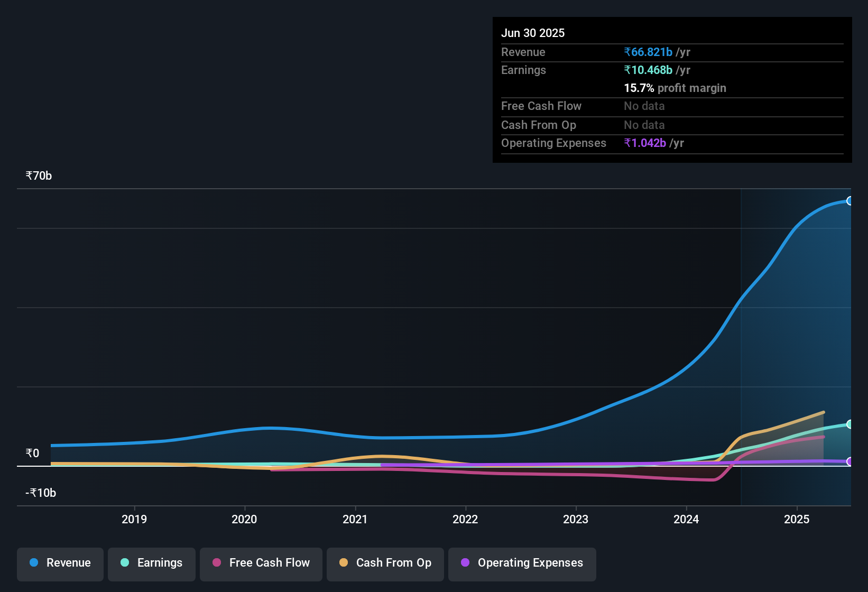
Task: Toggle the Revenue series visibility
Action: pyautogui.click(x=60, y=563)
